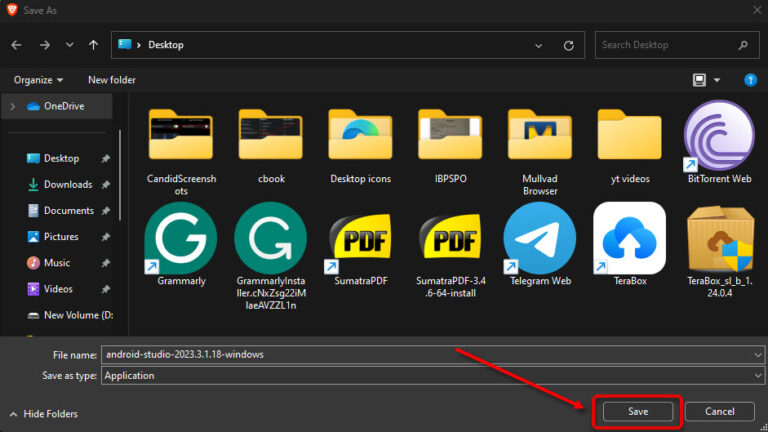Click the New folder button
The height and width of the screenshot is (432, 768).
tap(112, 80)
